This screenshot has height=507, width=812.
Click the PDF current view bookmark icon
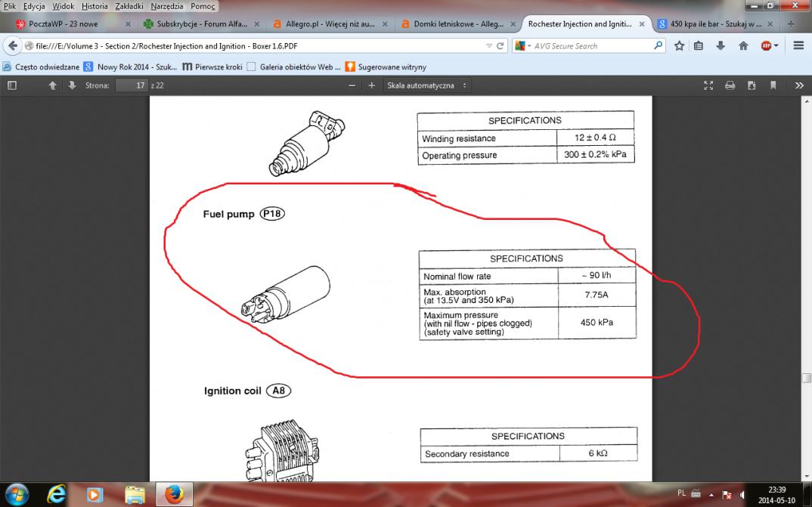pos(773,85)
